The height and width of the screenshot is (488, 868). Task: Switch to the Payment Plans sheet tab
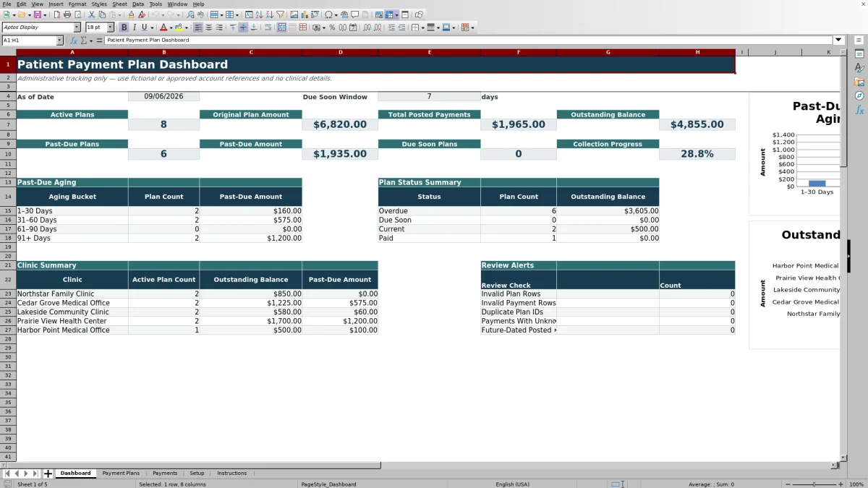tap(121, 474)
